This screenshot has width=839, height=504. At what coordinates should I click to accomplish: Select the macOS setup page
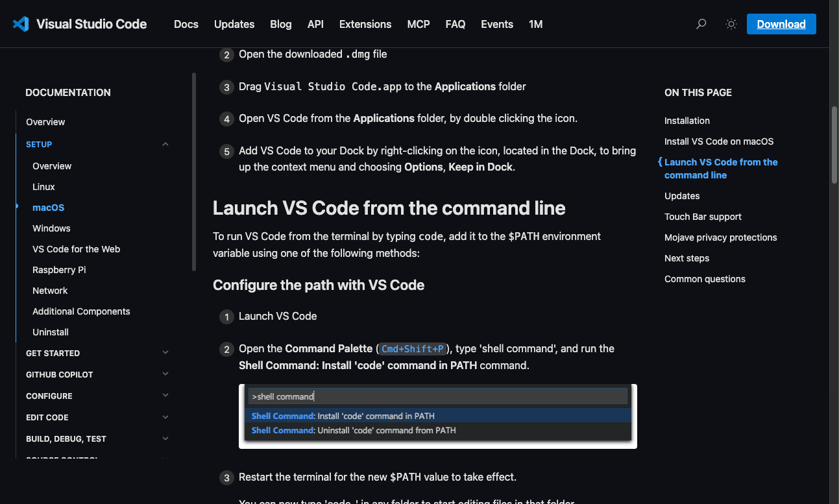tap(49, 208)
